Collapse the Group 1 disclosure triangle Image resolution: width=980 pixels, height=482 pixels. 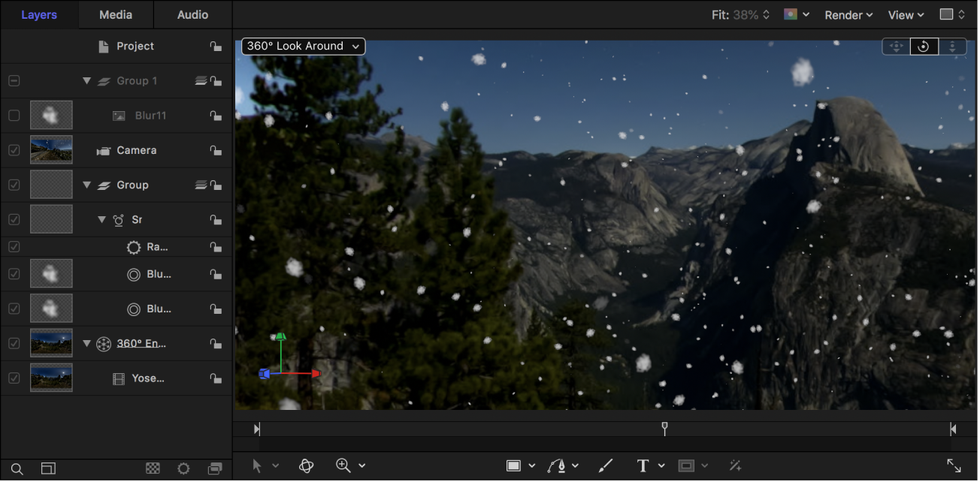(x=86, y=80)
